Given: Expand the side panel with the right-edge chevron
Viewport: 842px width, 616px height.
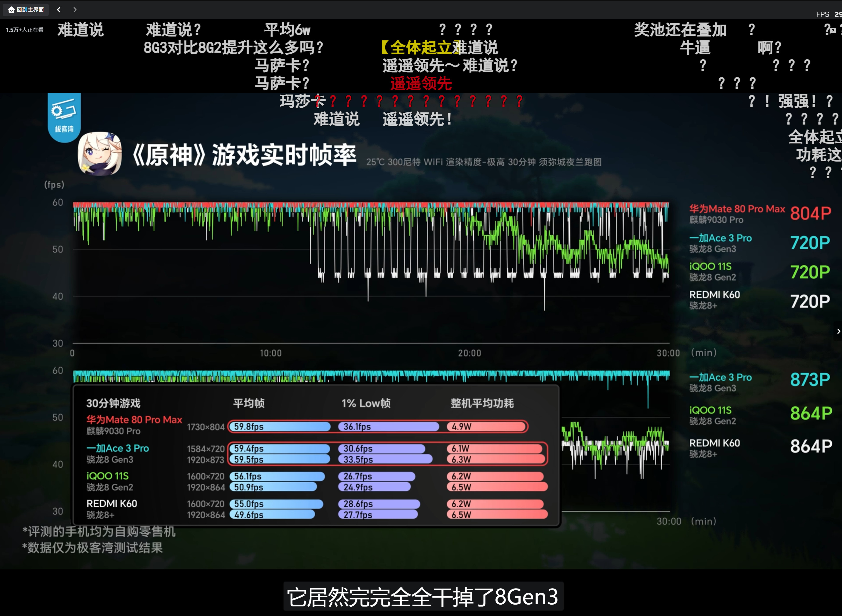Looking at the screenshot, I should pyautogui.click(x=838, y=331).
